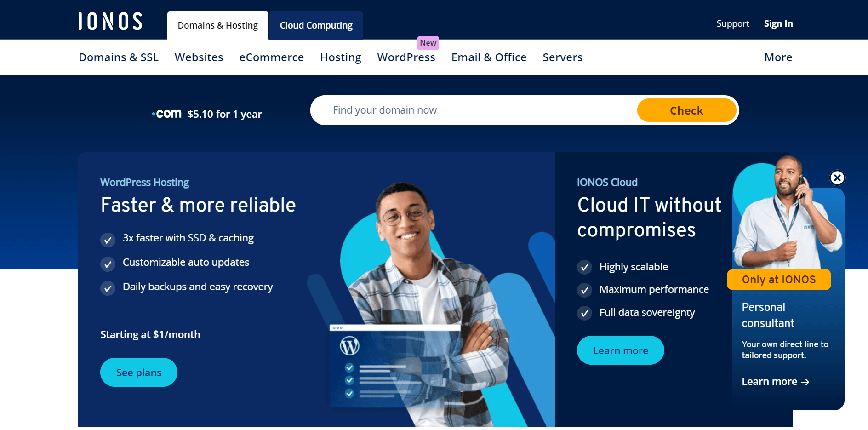Click the Faster & more reliable heading
The image size is (868, 430).
198,205
